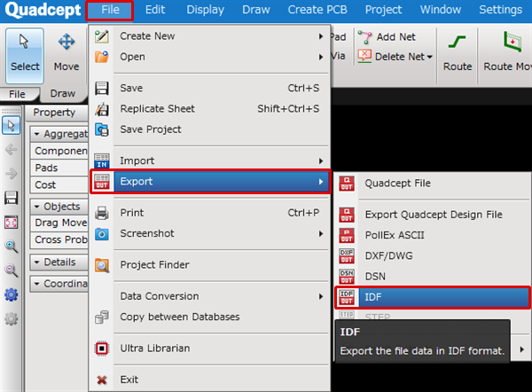Click the Save disk icon in left sidebar

tap(12, 197)
